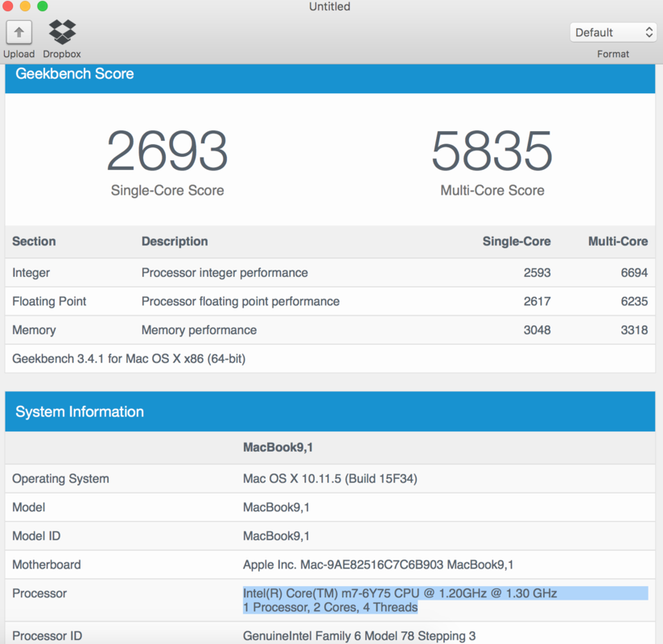Select Memory multi-core value 3318
The height and width of the screenshot is (644, 663).
tap(634, 330)
